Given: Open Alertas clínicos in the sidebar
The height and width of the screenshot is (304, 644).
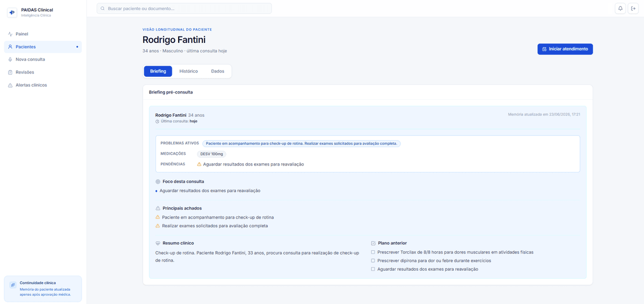Looking at the screenshot, I should [x=43, y=85].
